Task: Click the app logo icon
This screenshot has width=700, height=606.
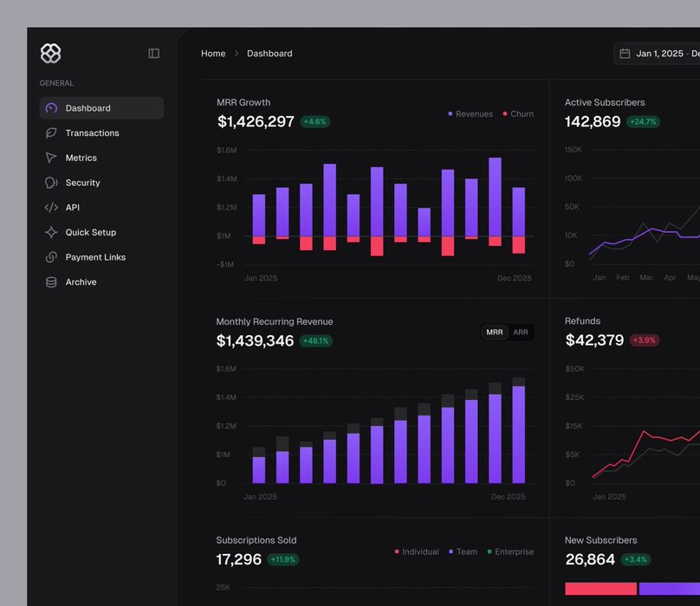Action: click(51, 54)
